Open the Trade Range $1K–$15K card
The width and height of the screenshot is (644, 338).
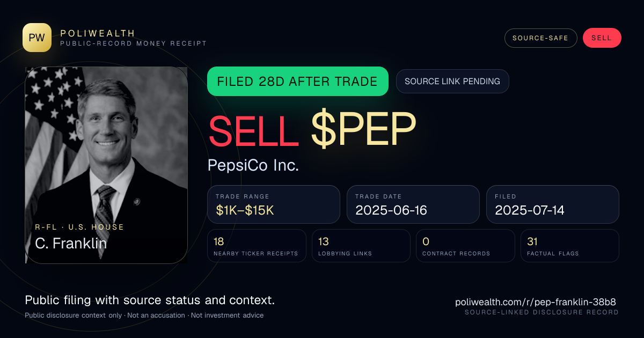pyautogui.click(x=274, y=204)
